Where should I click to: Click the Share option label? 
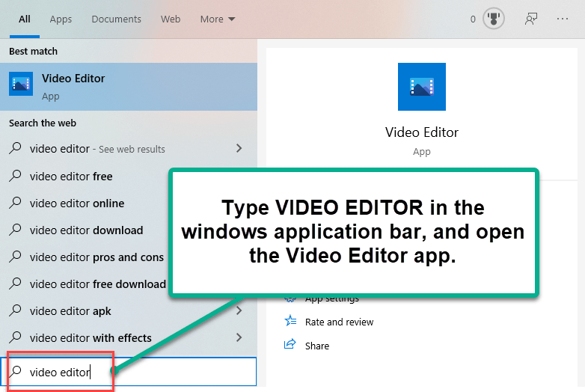(x=317, y=346)
